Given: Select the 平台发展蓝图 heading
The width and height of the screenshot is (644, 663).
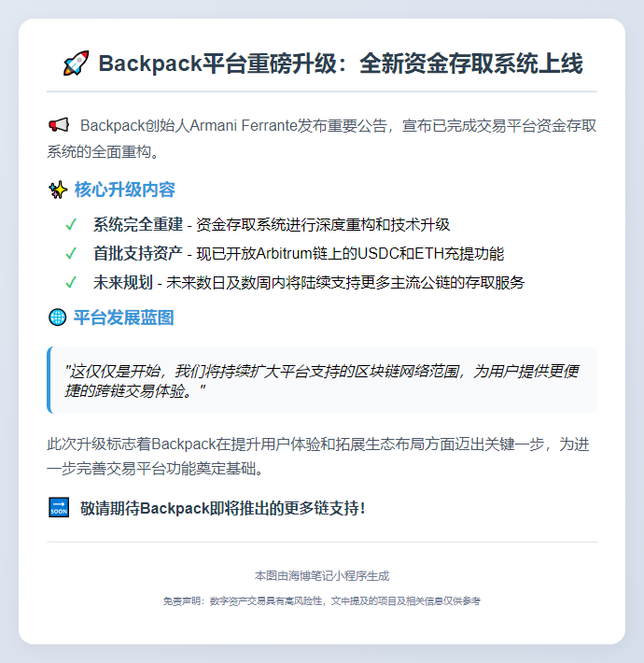Looking at the screenshot, I should click(x=124, y=317).
